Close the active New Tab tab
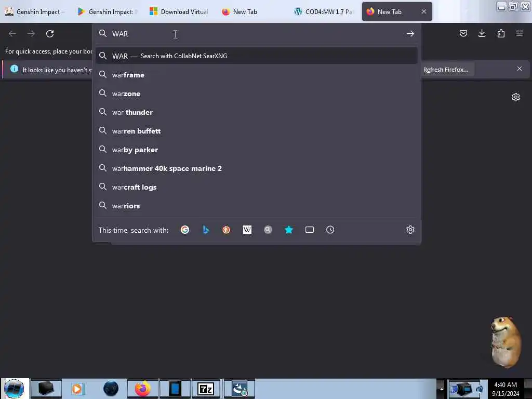The image size is (532, 399). pyautogui.click(x=424, y=11)
